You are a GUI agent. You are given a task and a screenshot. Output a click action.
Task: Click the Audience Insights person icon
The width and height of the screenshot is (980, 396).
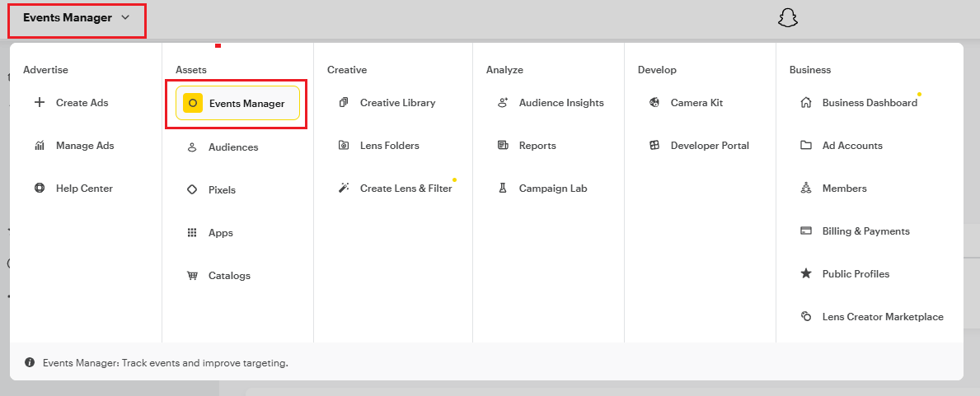[503, 102]
